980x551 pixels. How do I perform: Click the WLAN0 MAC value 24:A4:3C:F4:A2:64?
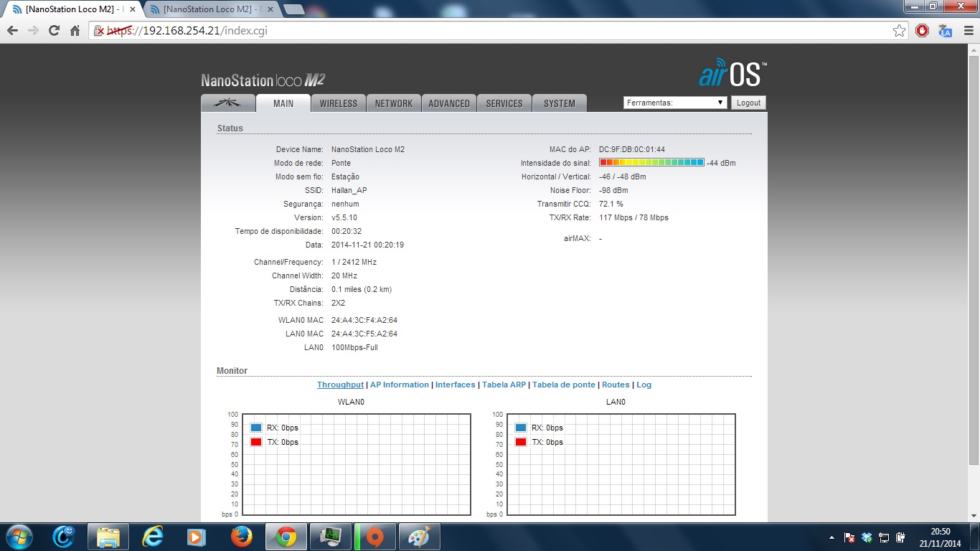click(x=364, y=320)
